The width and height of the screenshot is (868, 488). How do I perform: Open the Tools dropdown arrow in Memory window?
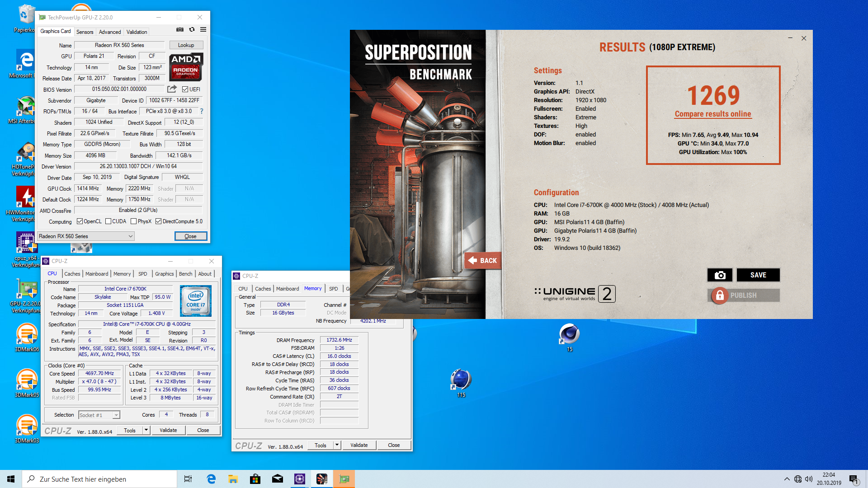337,445
